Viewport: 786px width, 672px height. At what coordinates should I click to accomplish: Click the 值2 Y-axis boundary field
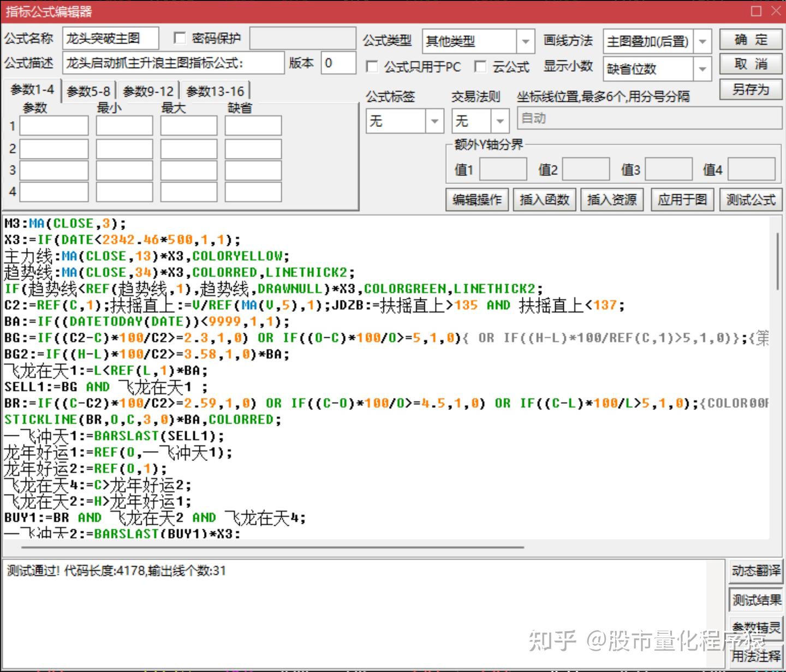(x=586, y=169)
